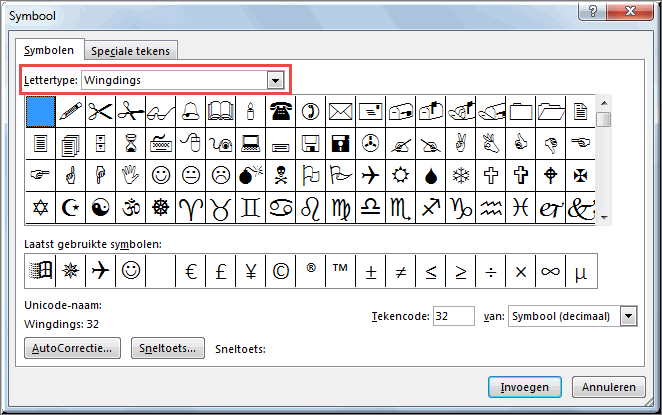
Task: Click the AutoCorrectie button
Action: [x=72, y=348]
